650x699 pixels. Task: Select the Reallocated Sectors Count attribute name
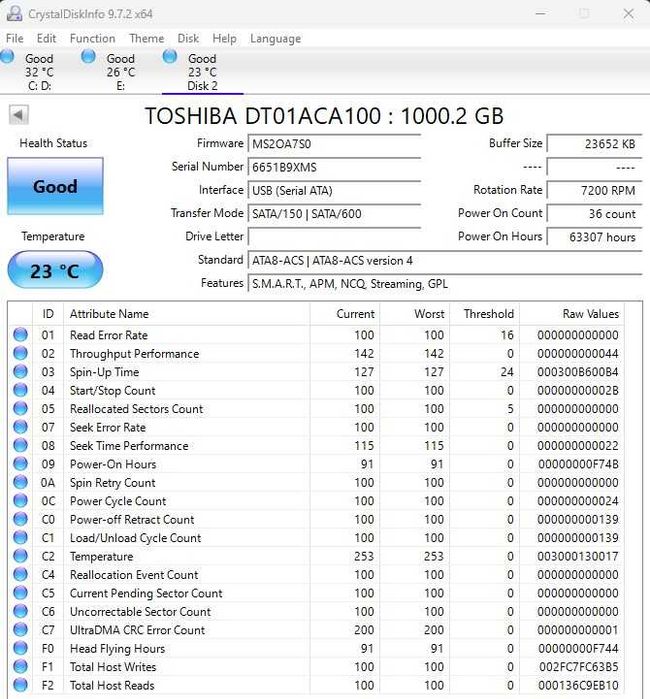(136, 409)
